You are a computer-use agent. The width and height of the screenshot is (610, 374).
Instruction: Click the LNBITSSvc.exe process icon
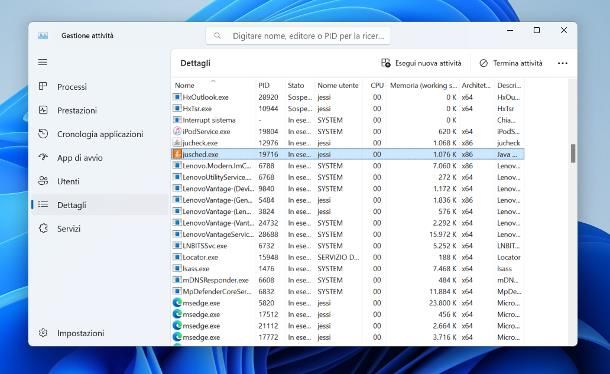click(177, 246)
